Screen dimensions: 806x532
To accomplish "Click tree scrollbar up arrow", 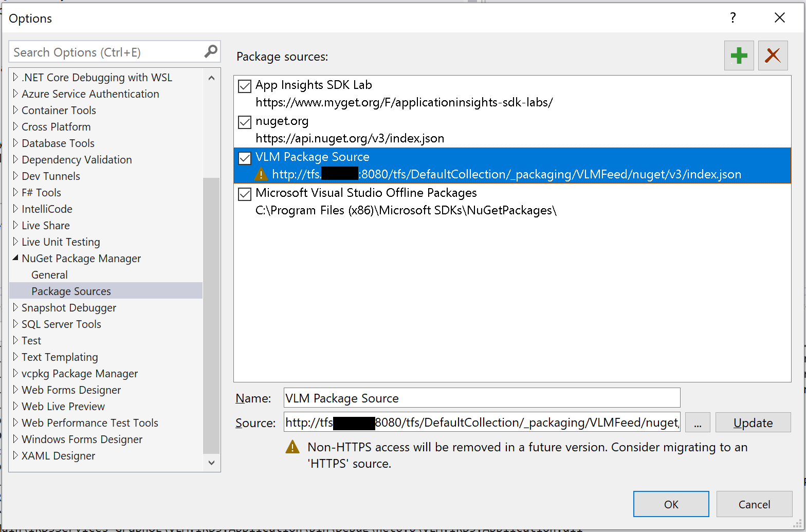I will [x=211, y=78].
